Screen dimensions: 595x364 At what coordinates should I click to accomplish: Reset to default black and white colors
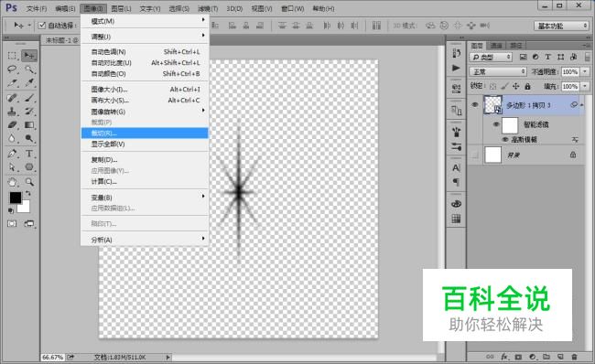tap(11, 210)
